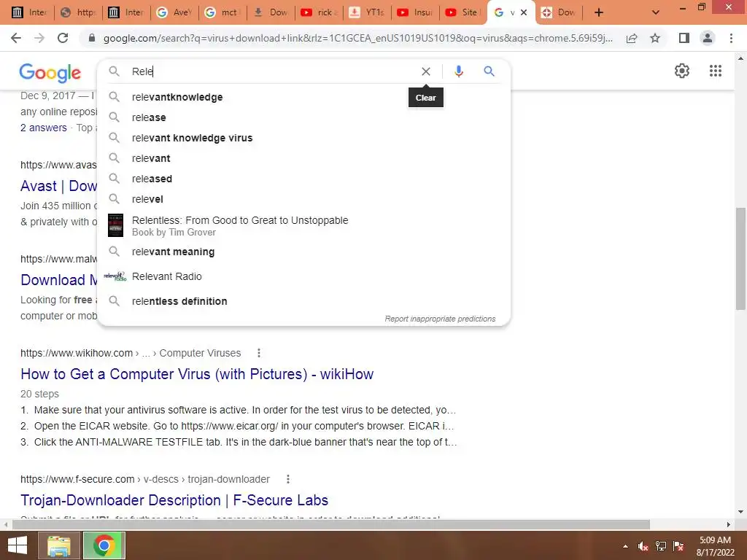Click the Relentless book cover thumbnail
This screenshot has width=747, height=560.
pyautogui.click(x=115, y=226)
